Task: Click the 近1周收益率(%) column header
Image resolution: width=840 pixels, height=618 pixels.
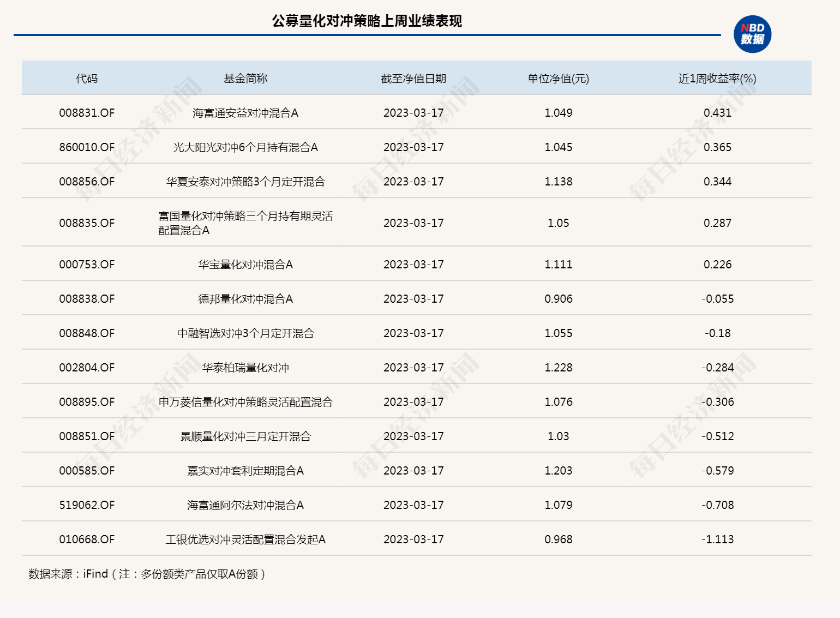Action: pyautogui.click(x=717, y=77)
